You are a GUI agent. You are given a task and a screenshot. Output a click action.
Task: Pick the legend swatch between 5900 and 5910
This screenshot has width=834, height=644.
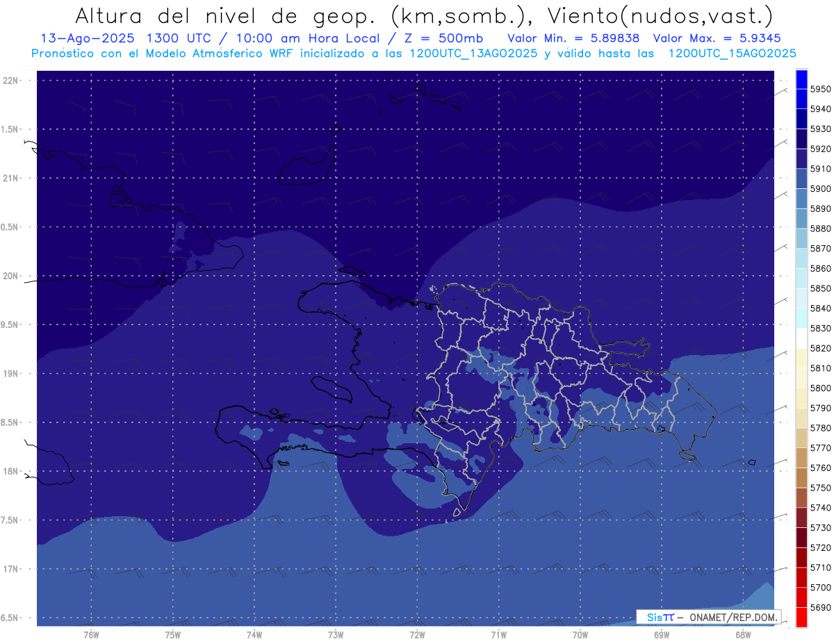[801, 179]
